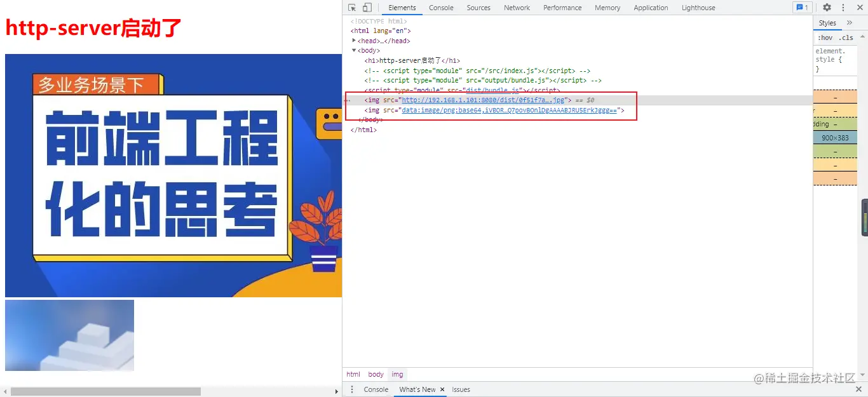
Task: Expand the head node in DOM tree
Action: point(354,41)
